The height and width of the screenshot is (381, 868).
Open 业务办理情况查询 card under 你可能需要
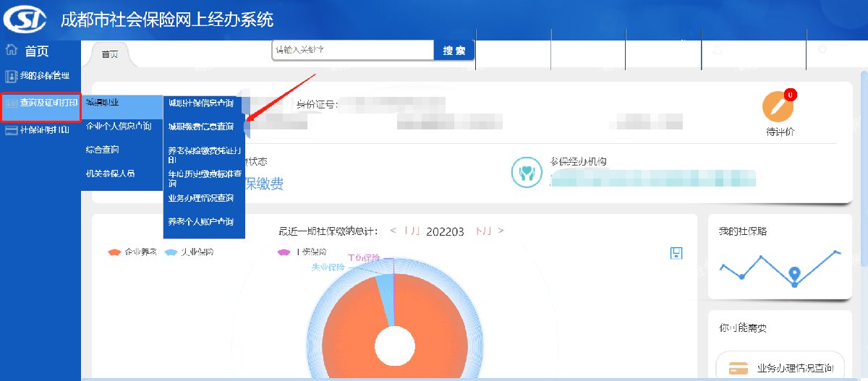pos(780,367)
